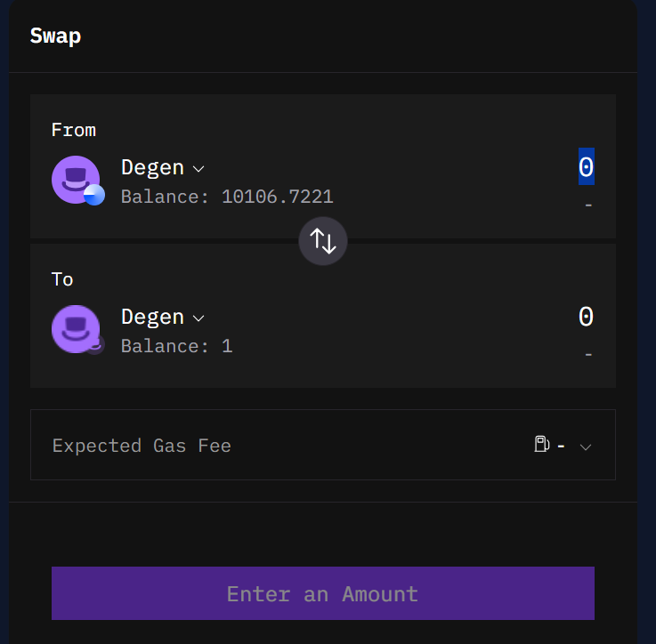Expand the gas fee details chevron
The width and height of the screenshot is (656, 644).
586,447
